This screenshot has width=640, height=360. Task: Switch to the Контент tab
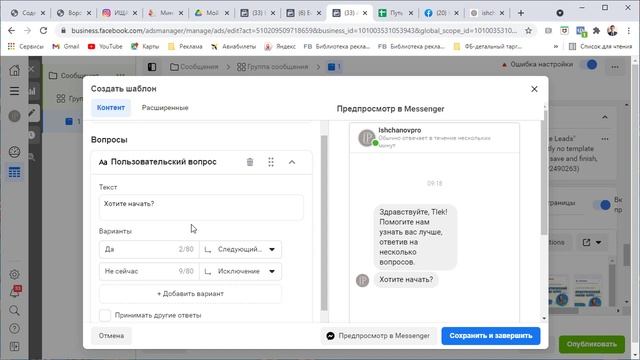(x=111, y=108)
